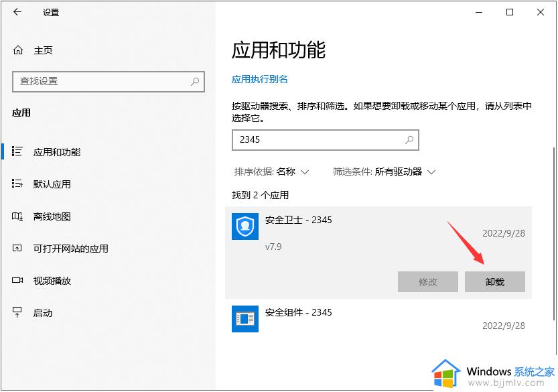This screenshot has width=558, height=392.
Task: Click the 视频播放 camera icon
Action: click(17, 280)
